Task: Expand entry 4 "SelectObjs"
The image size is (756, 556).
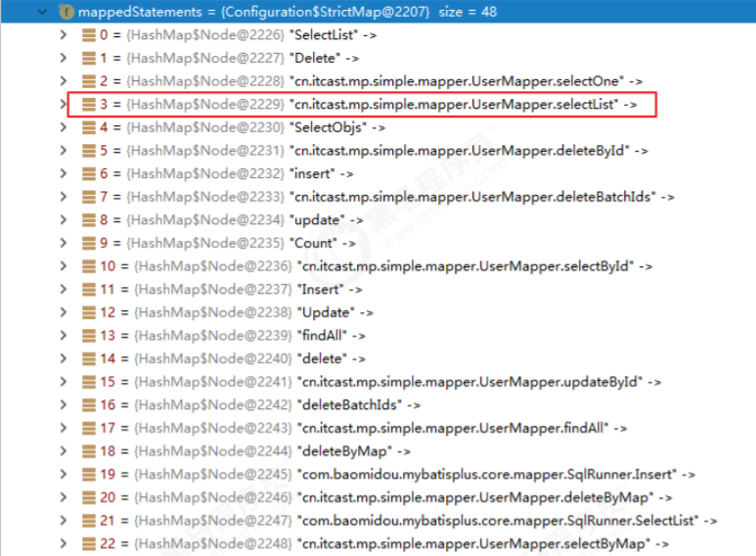Action: tap(64, 127)
